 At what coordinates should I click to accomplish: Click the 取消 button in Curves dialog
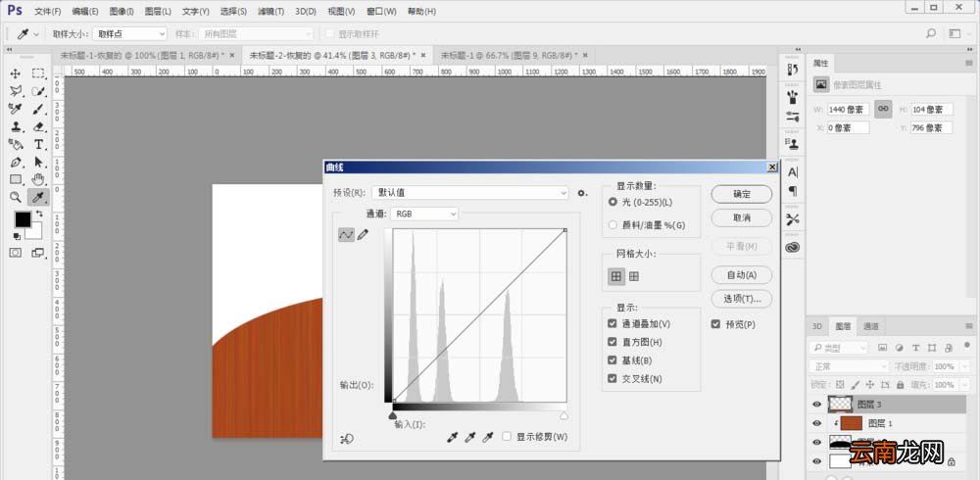tap(742, 218)
